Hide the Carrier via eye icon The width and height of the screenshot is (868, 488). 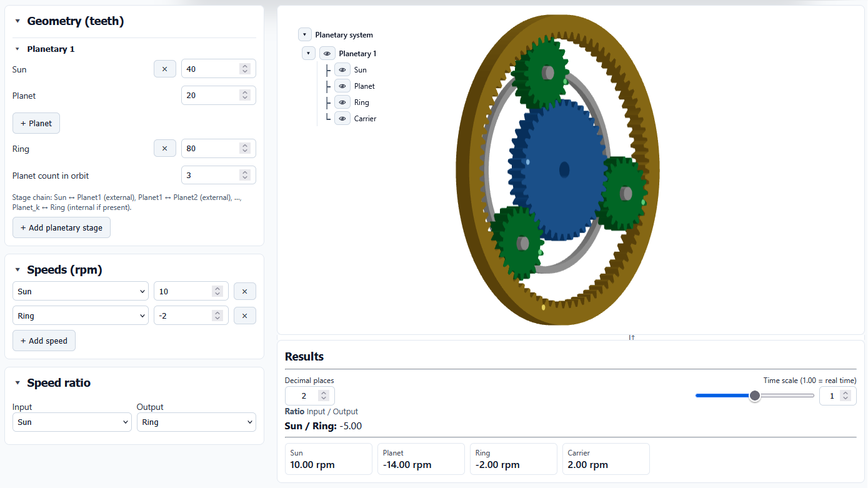(x=342, y=119)
